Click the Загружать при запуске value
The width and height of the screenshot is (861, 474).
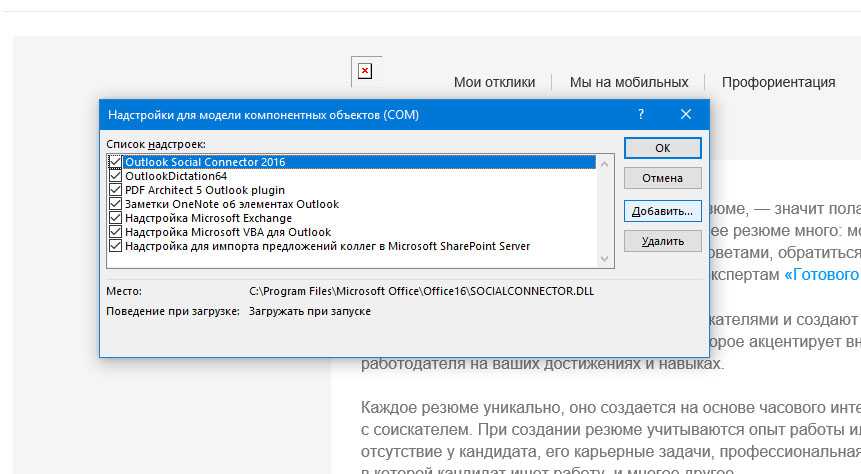[310, 311]
